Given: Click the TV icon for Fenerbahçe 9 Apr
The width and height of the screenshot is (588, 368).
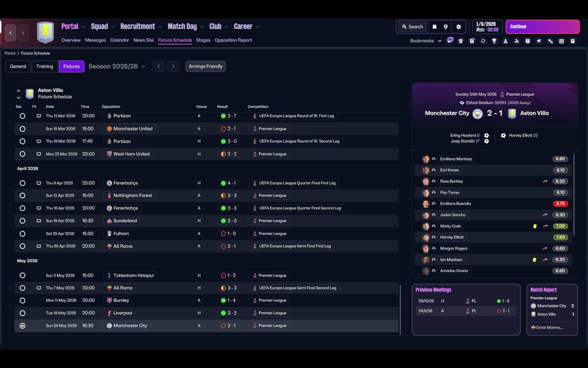Looking at the screenshot, I should (39, 183).
